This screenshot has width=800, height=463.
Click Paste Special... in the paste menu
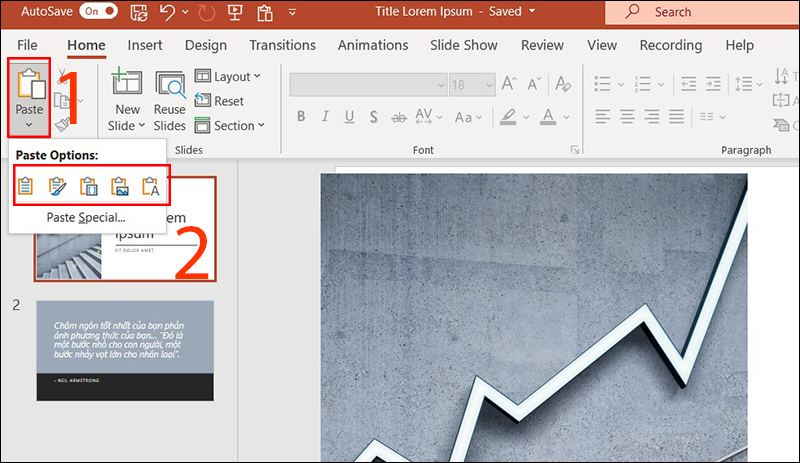pyautogui.click(x=86, y=217)
